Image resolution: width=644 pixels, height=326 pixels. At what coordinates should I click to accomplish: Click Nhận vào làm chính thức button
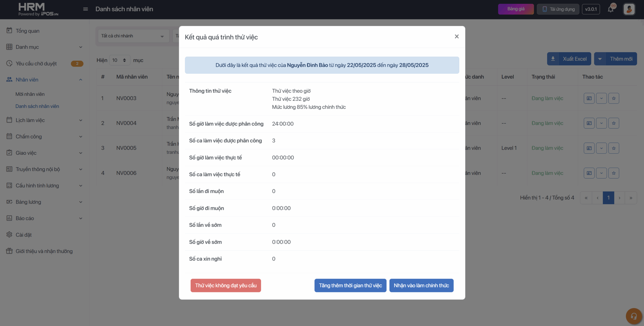click(421, 285)
